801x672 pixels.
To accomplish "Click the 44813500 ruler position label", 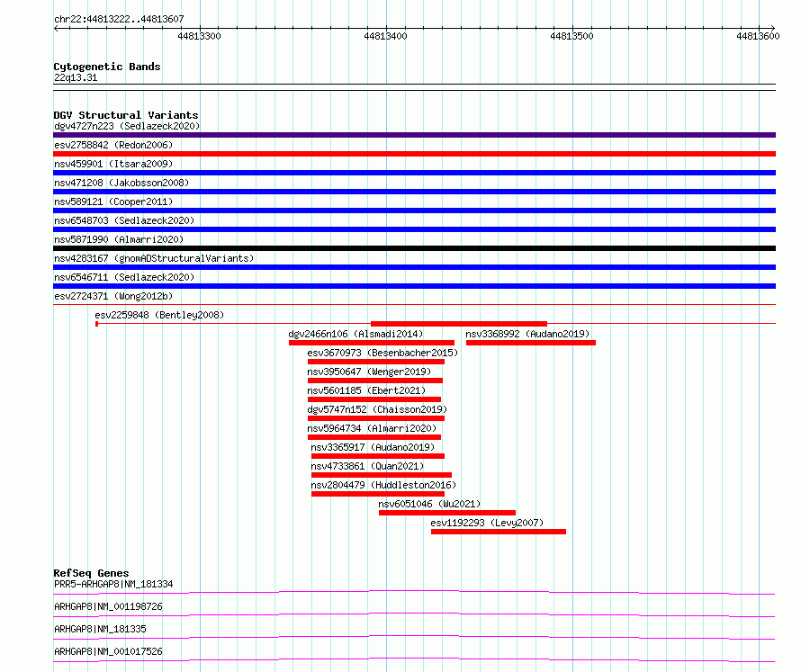I will point(571,36).
